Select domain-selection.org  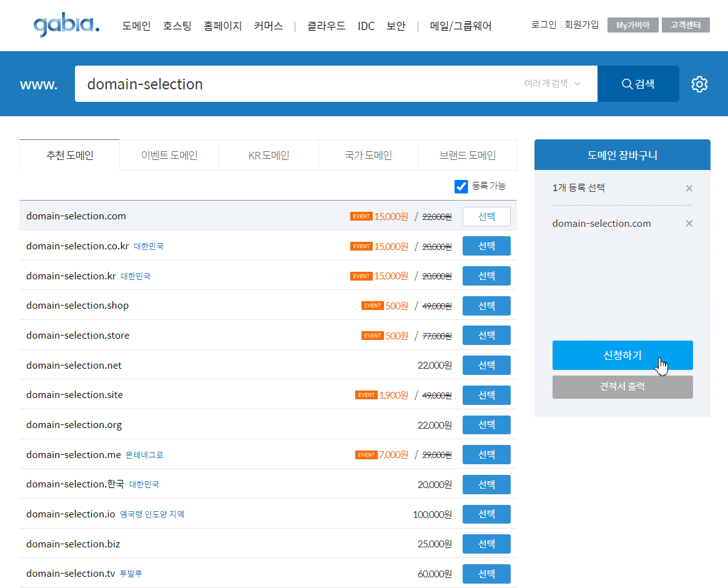tap(486, 425)
